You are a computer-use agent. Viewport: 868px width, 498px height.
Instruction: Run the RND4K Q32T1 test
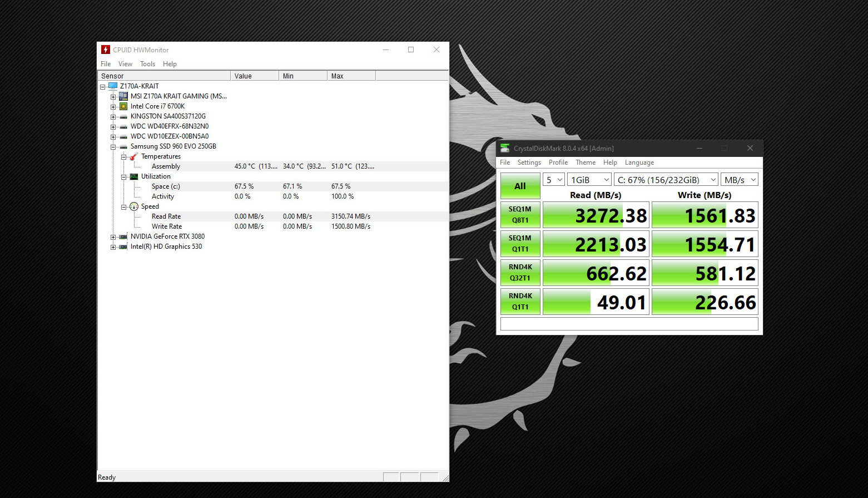[x=520, y=273]
